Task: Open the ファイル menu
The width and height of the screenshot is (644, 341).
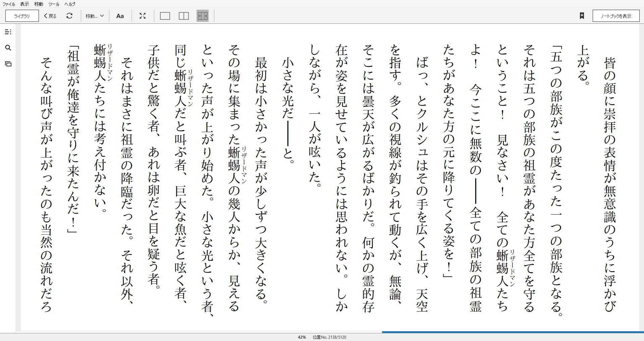Action: coord(8,4)
